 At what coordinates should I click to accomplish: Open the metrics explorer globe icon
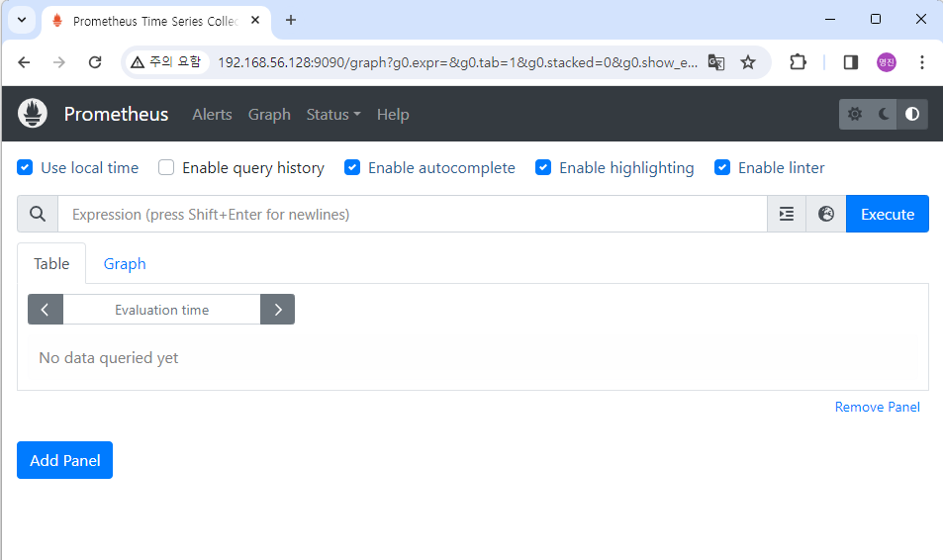tap(826, 214)
